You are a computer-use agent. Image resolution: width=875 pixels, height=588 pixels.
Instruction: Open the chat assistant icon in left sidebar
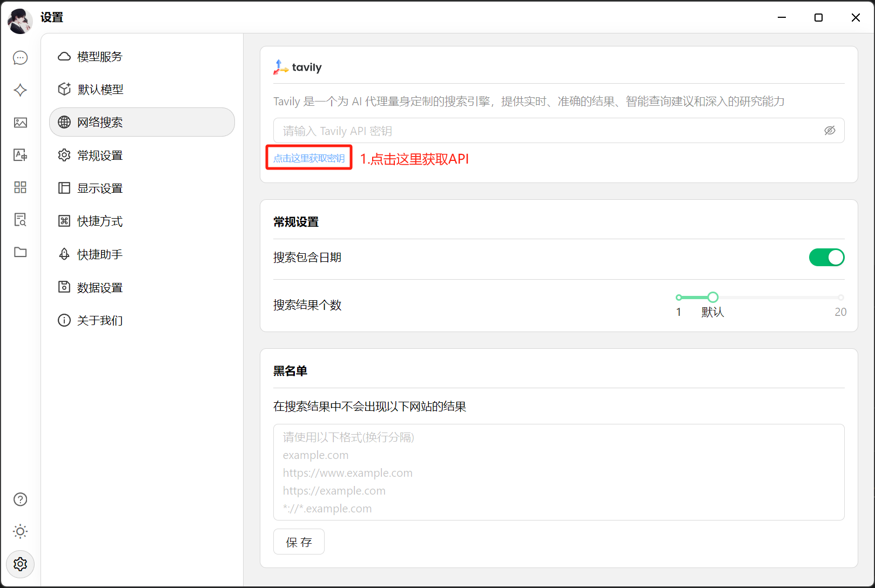click(x=21, y=58)
